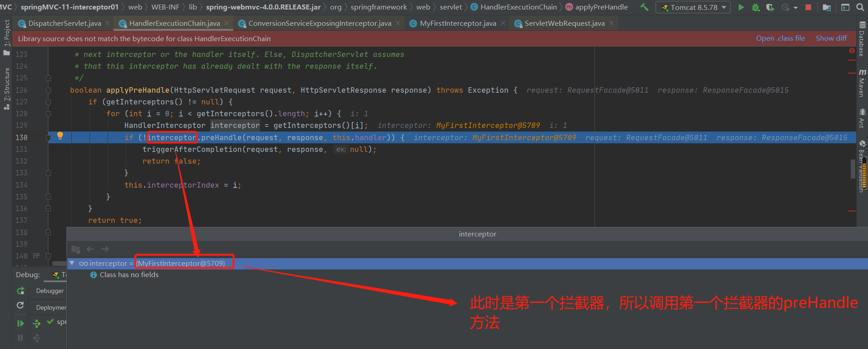Collapse the interceptor variable tree node
Image resolution: width=868 pixels, height=349 pixels.
pyautogui.click(x=71, y=263)
